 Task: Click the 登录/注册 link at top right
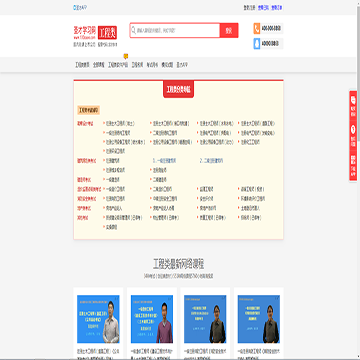[250, 7]
